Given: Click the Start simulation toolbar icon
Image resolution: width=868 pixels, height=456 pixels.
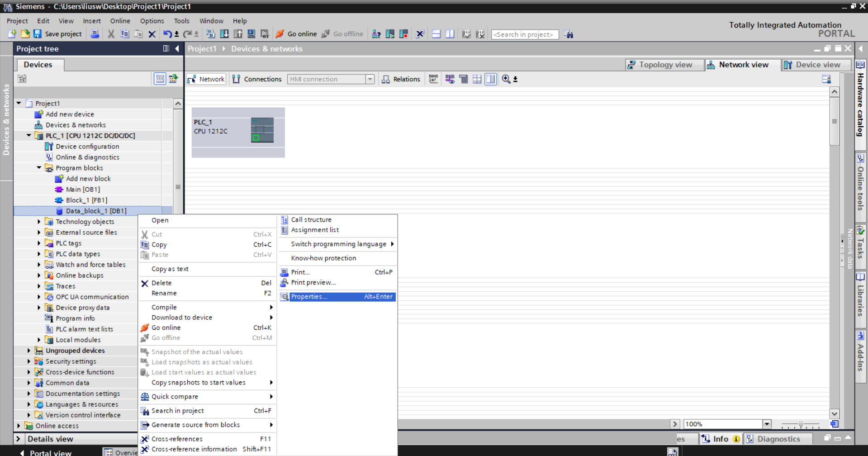Looking at the screenshot, I should point(251,34).
